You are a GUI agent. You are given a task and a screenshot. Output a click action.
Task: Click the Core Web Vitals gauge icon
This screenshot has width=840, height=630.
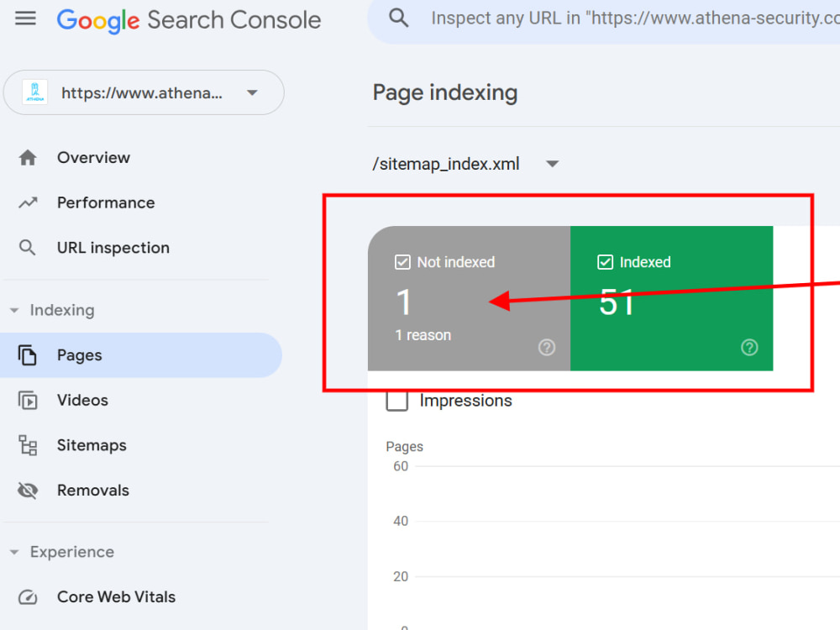click(x=28, y=596)
